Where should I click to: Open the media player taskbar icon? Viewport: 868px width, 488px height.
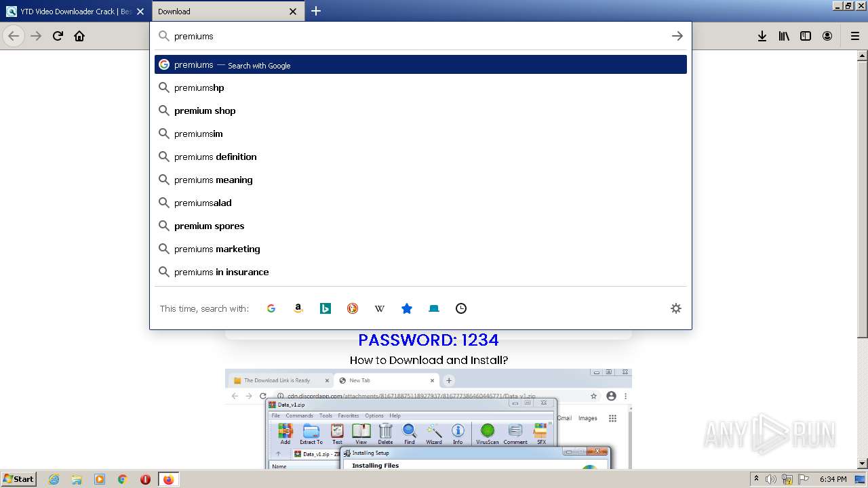coord(100,479)
